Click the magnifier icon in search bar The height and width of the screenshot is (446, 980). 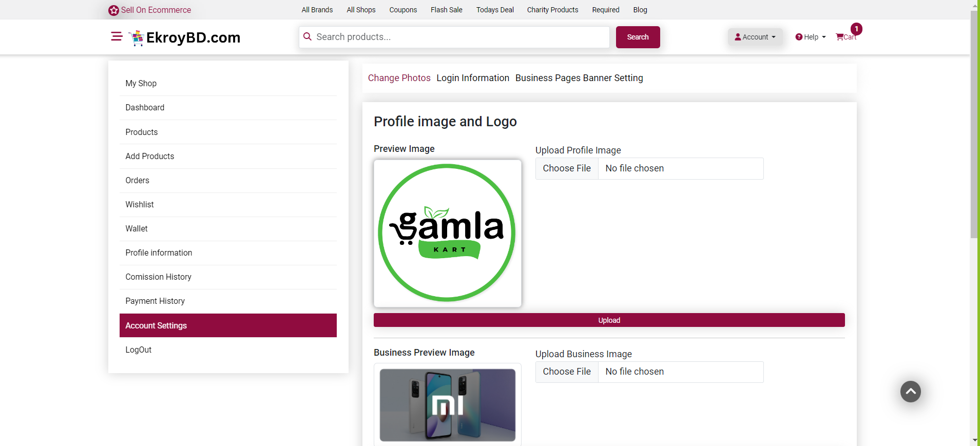(308, 37)
